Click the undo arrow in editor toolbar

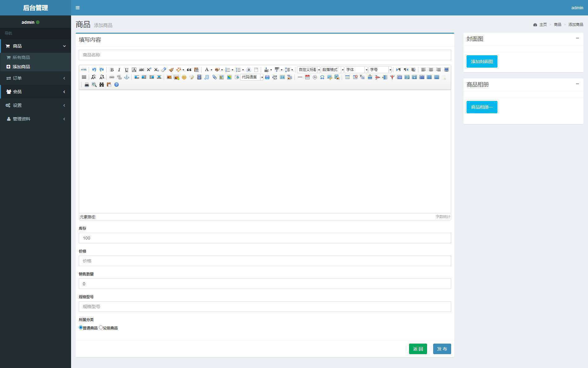(94, 70)
